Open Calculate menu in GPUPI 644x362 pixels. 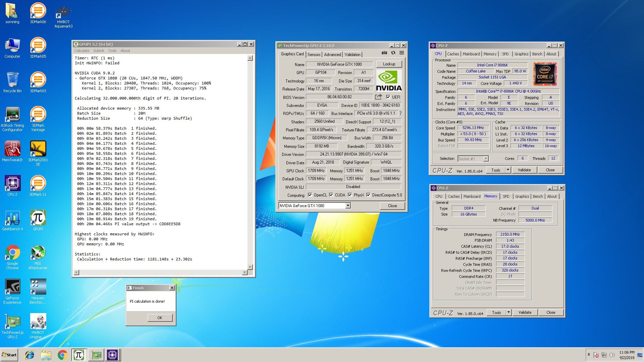click(82, 51)
